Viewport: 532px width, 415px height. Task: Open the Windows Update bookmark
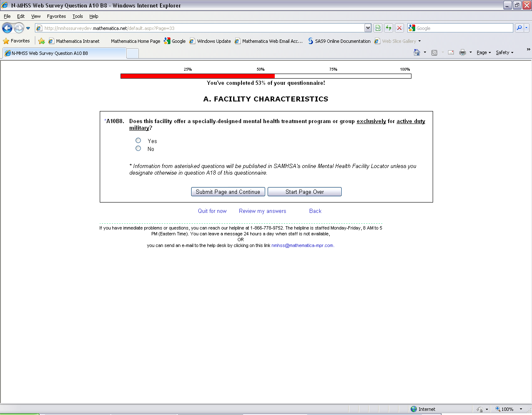click(x=210, y=41)
